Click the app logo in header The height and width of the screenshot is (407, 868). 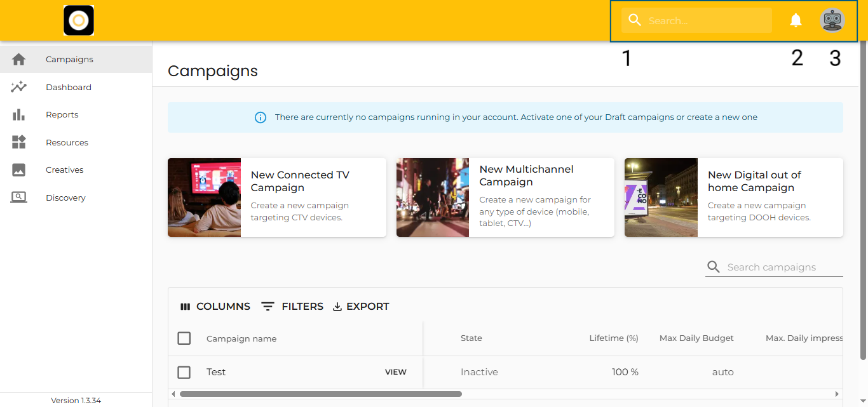[79, 20]
